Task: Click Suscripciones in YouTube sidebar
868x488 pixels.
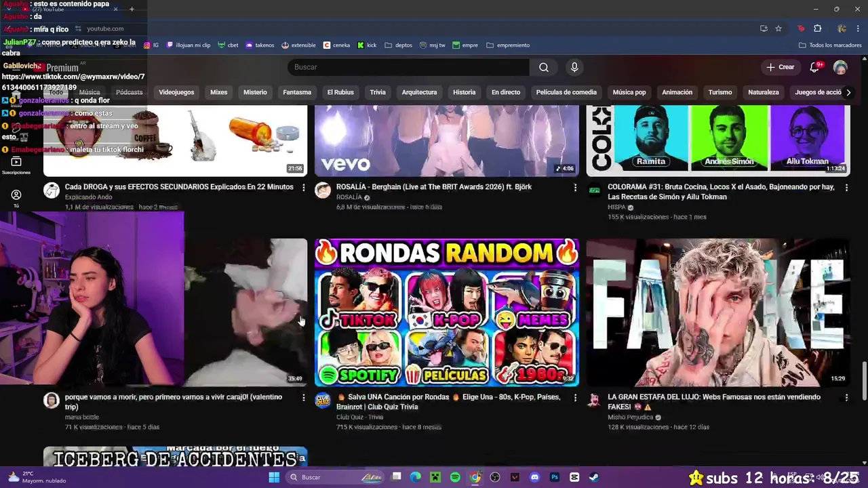Action: pyautogui.click(x=16, y=165)
